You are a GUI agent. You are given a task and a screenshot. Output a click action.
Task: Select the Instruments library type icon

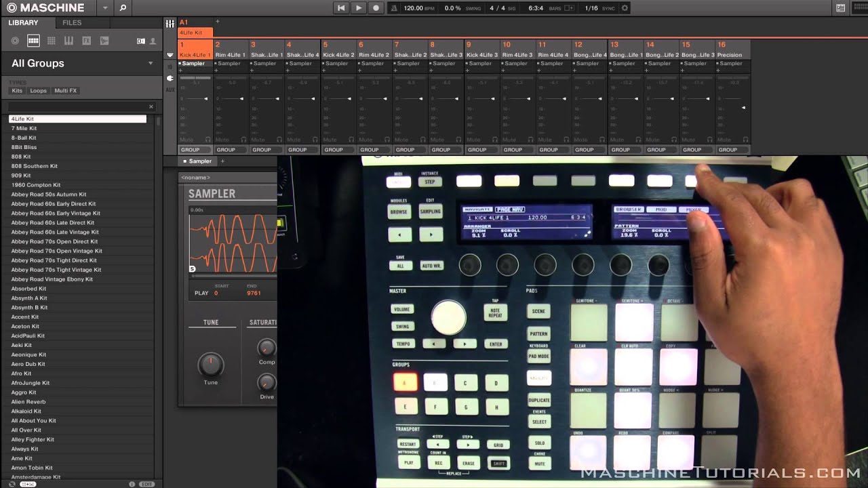(x=68, y=41)
